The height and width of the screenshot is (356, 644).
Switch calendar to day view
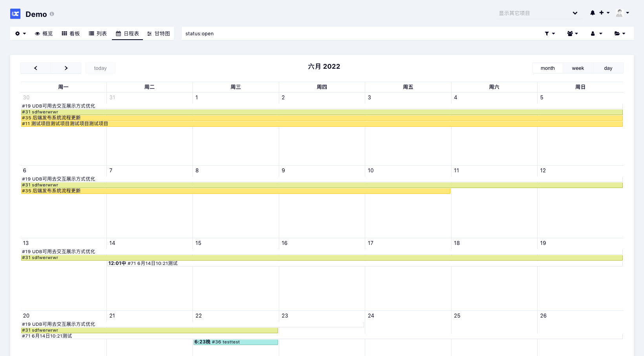coord(608,68)
